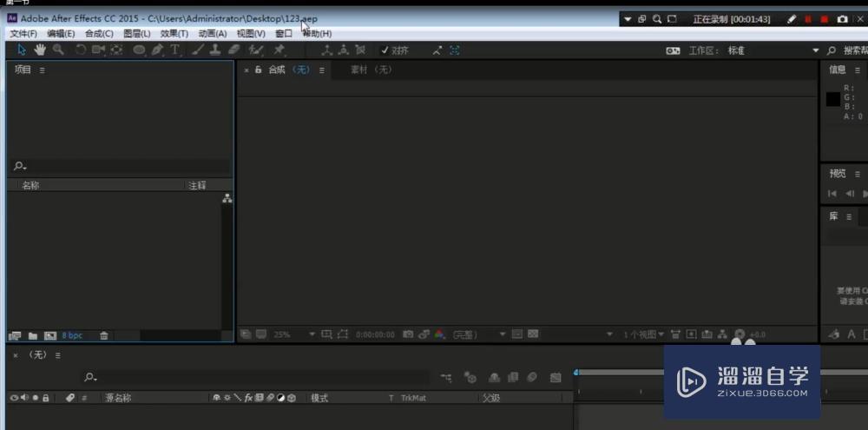Toggle the 对齐 snapping checkbox
The width and height of the screenshot is (868, 430).
coord(385,50)
